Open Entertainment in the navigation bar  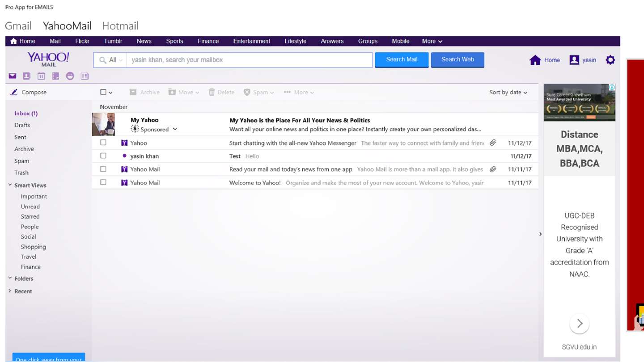point(252,41)
